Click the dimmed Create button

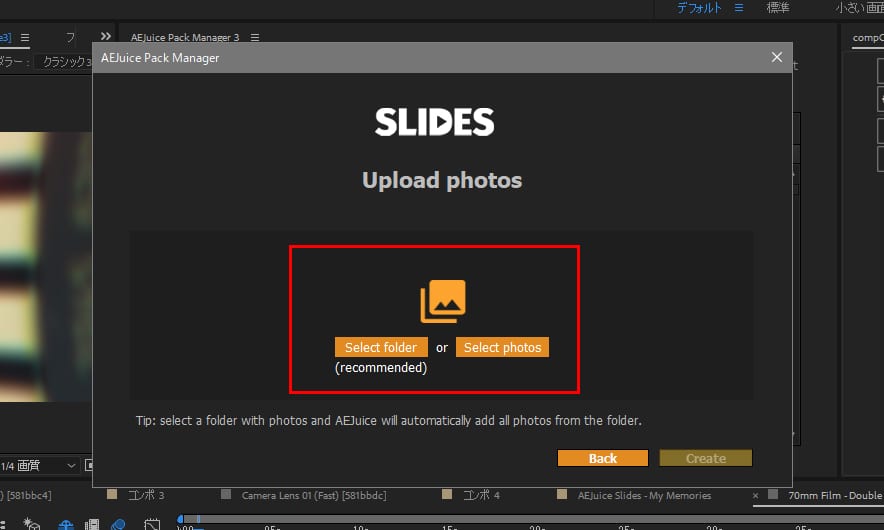(706, 458)
